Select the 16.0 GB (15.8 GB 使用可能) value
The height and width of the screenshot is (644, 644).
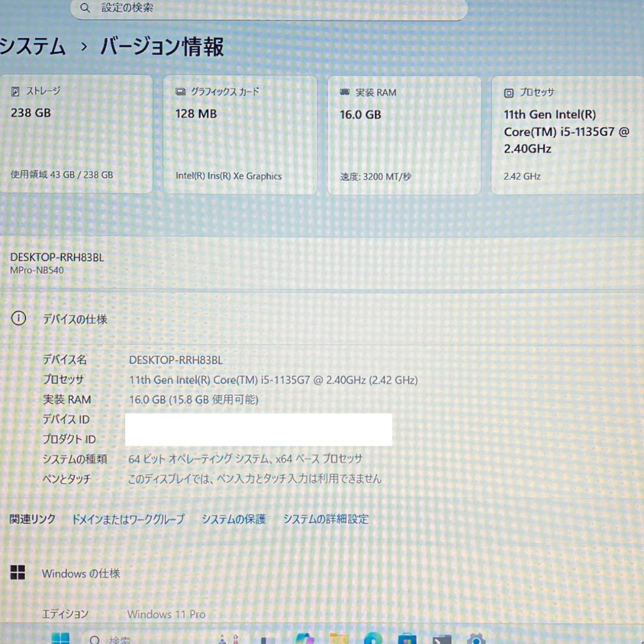point(194,400)
